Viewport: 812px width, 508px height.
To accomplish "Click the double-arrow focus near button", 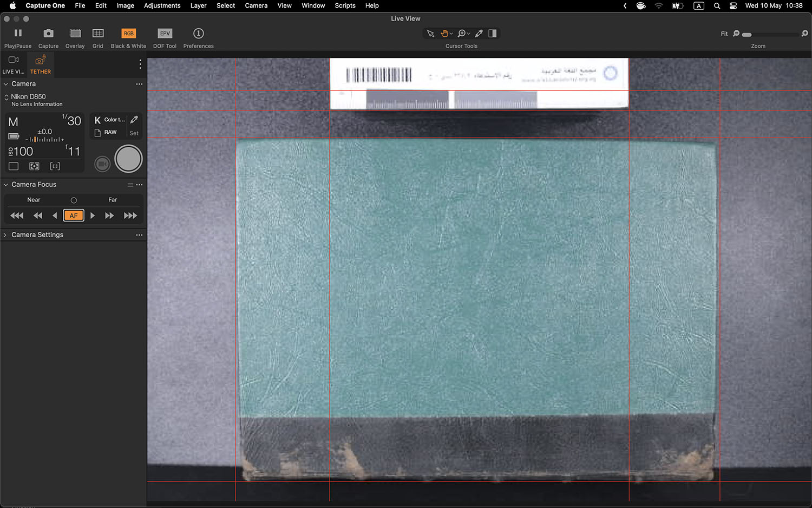I will pyautogui.click(x=38, y=216).
